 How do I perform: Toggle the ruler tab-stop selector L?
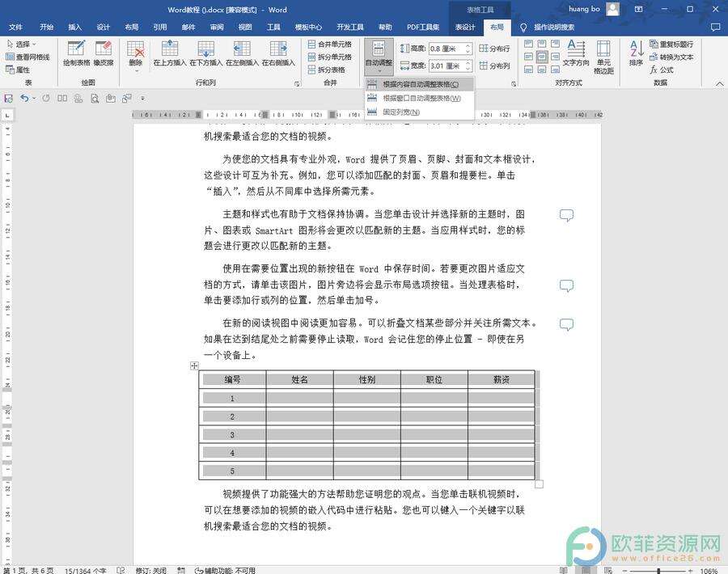pos(8,115)
